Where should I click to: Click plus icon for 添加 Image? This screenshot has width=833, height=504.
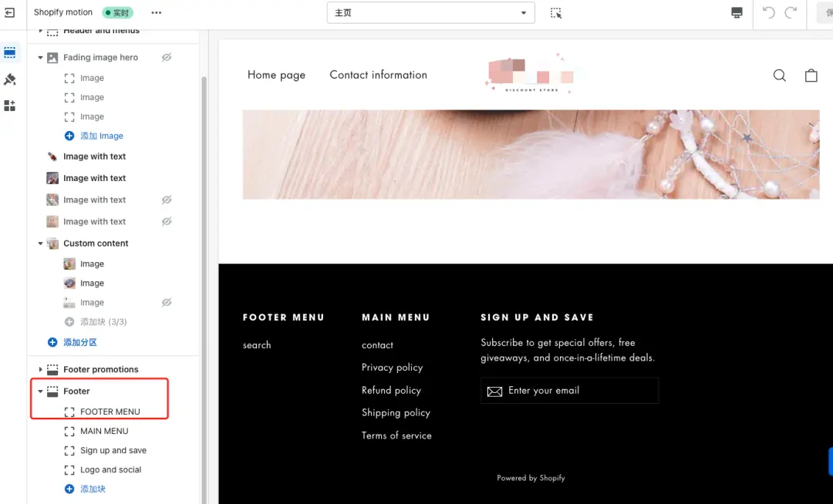click(69, 136)
